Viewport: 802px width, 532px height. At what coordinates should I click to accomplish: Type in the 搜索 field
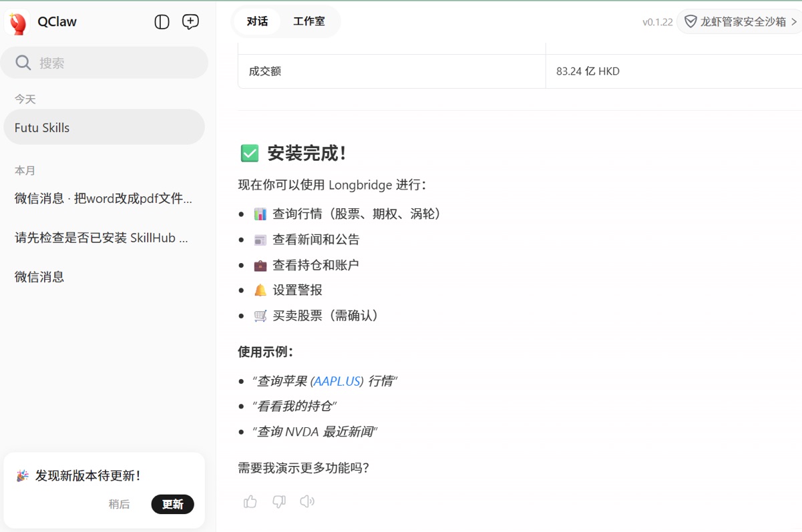click(114, 63)
